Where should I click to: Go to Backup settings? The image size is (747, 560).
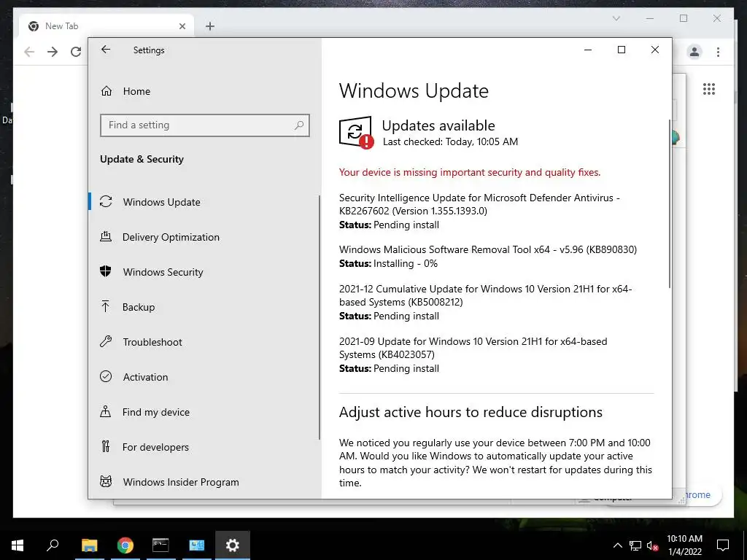[138, 307]
